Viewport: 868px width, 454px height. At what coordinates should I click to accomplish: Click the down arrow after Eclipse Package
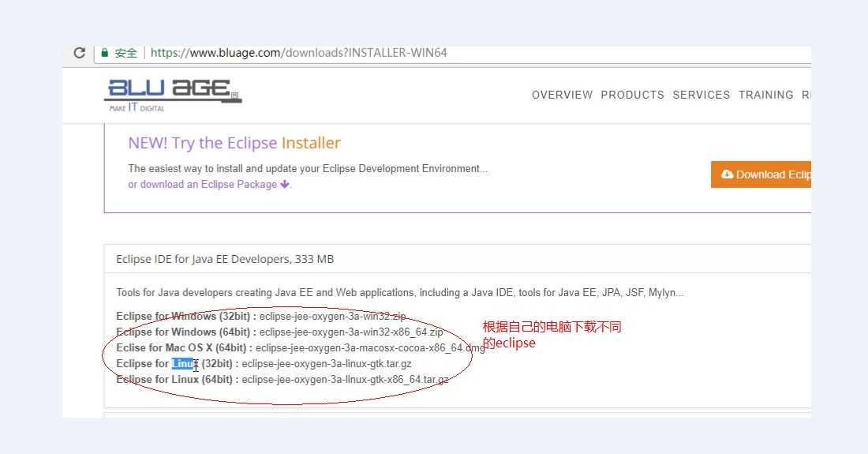(285, 185)
